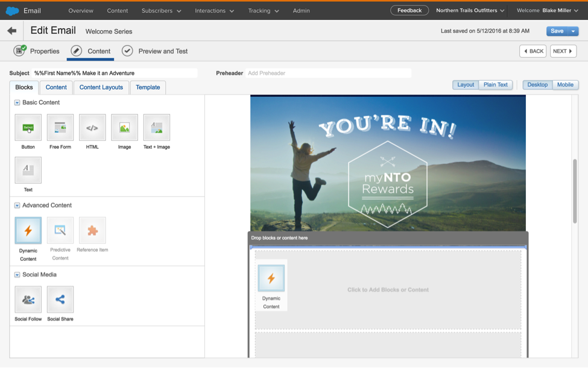
Task: Collapse the Social Media section
Action: point(17,275)
